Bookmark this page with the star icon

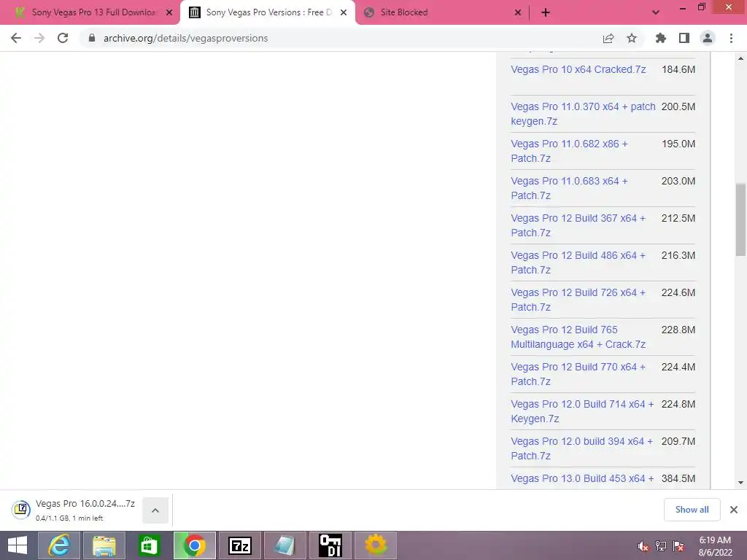click(632, 38)
